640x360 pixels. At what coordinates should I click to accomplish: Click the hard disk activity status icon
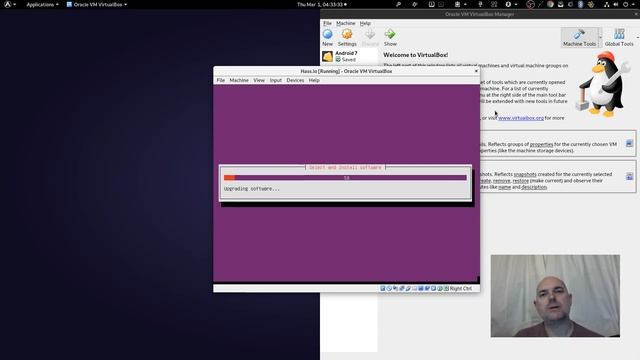click(382, 289)
